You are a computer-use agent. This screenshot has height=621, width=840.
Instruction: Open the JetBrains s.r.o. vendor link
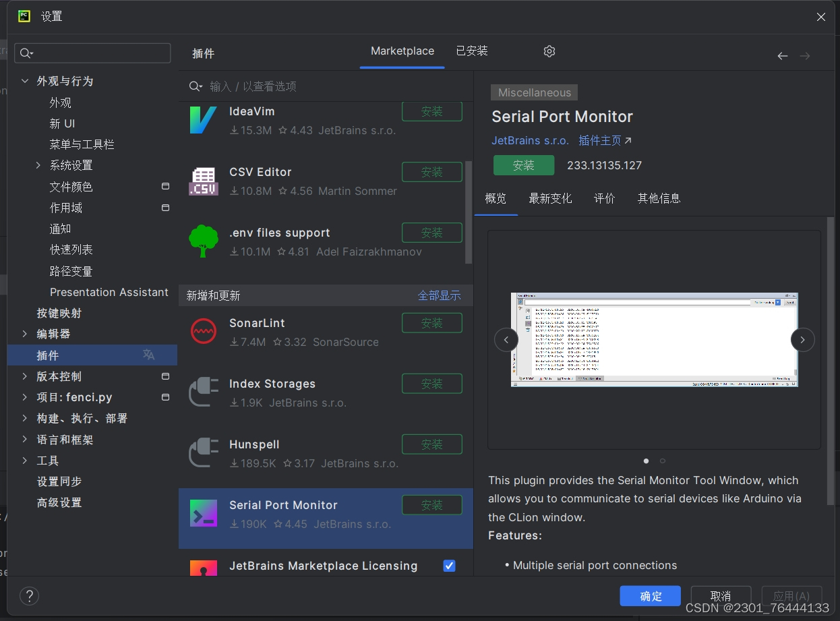coord(531,141)
